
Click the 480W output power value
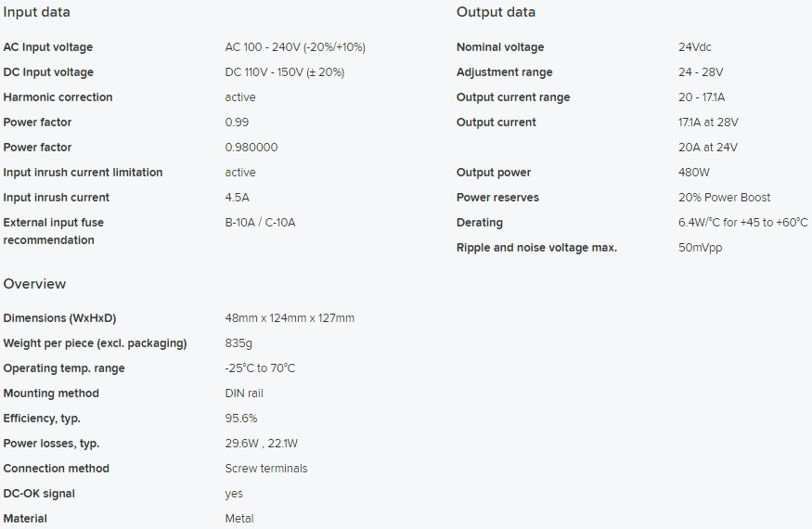pos(694,173)
